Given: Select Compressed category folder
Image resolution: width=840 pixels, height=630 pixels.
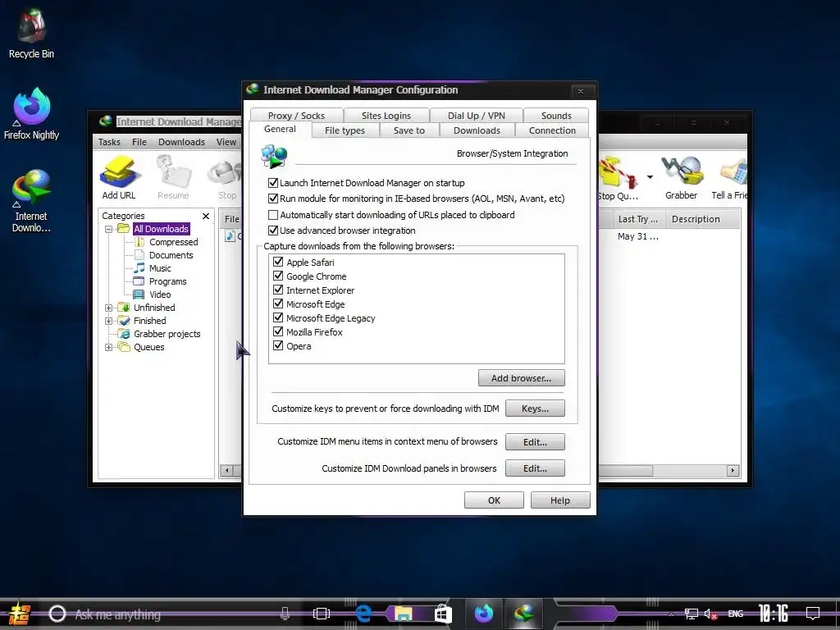Looking at the screenshot, I should [173, 242].
